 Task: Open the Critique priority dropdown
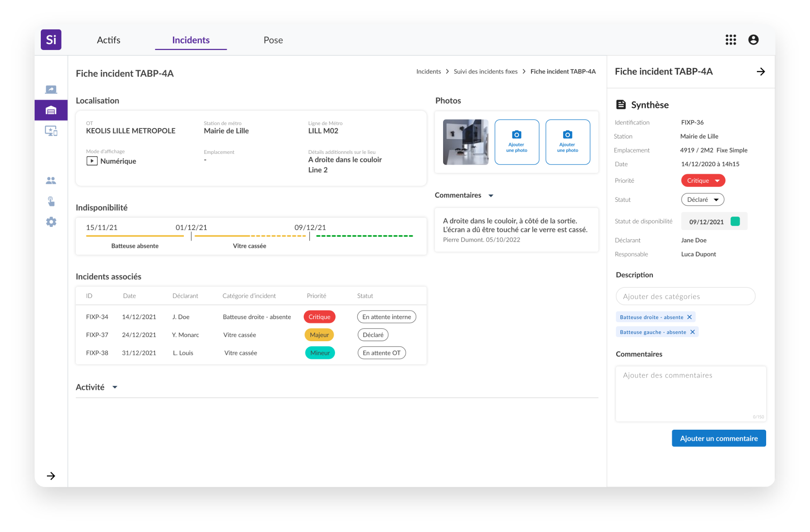click(703, 180)
